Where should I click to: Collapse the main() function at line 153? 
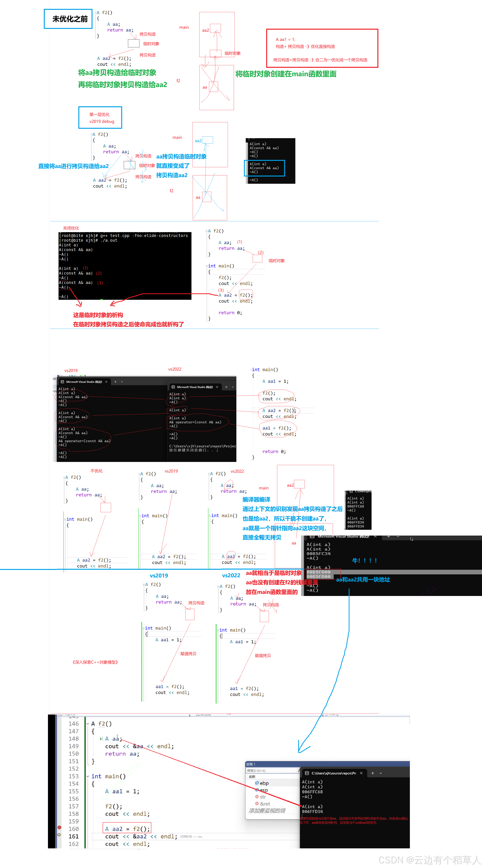(88, 776)
